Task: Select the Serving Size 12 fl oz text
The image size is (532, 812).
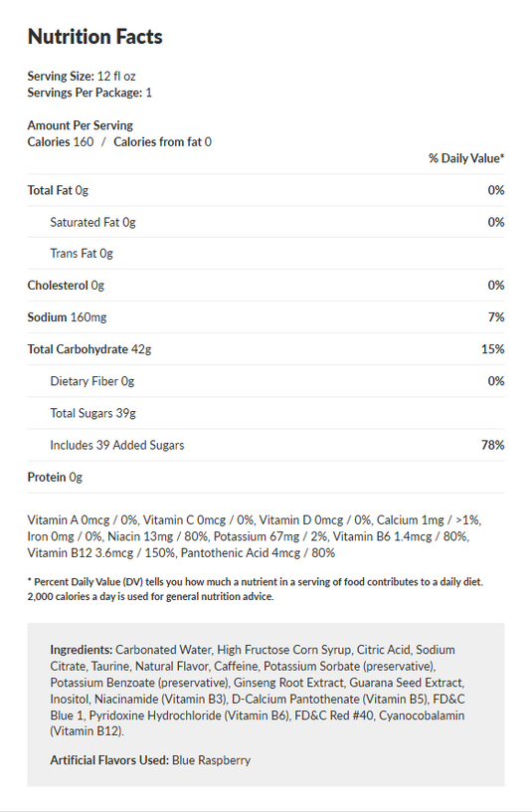Action: (x=82, y=76)
